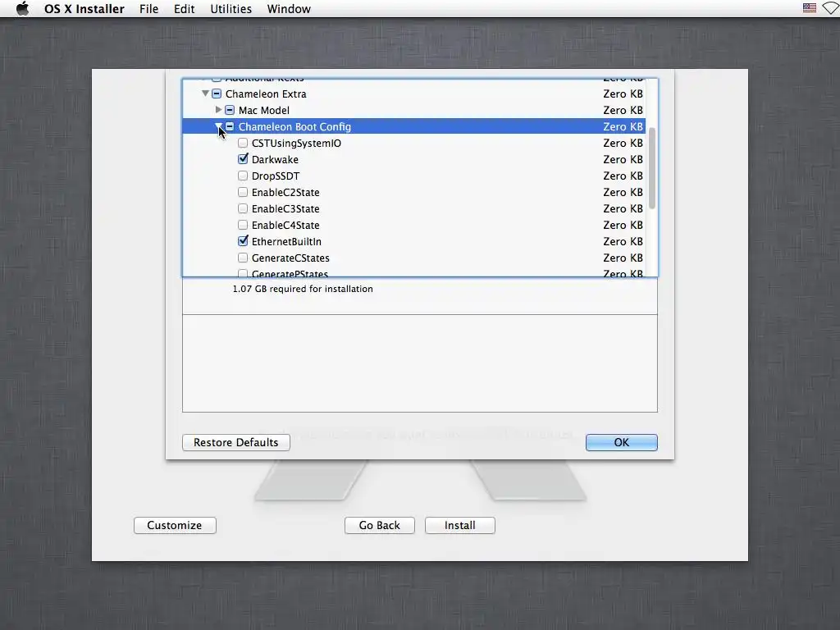Click the Chameleon Boot Config row label
This screenshot has width=840, height=630.
click(294, 126)
